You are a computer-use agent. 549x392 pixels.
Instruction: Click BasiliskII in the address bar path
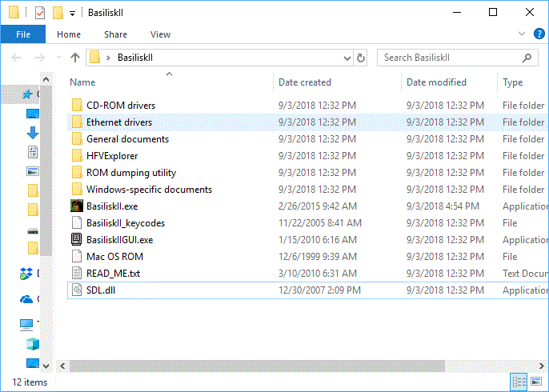tap(135, 58)
